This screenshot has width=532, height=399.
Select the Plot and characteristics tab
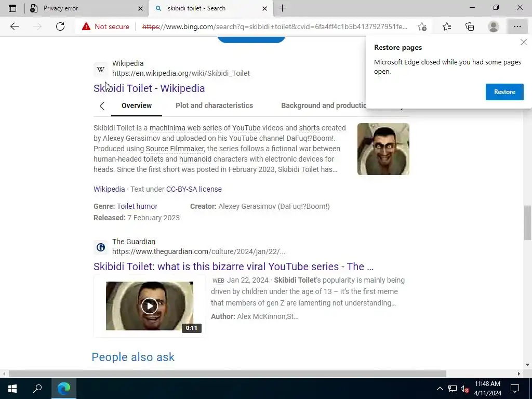click(214, 105)
